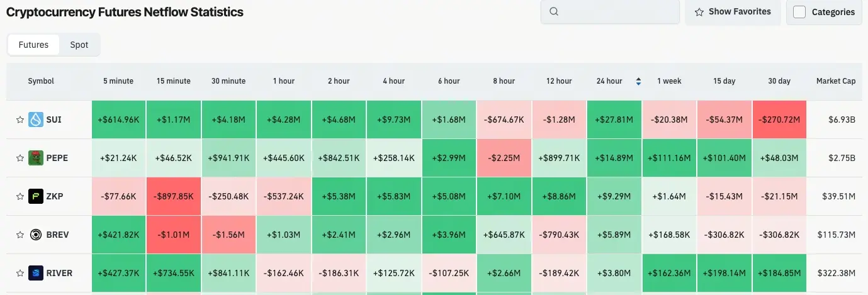Open the RIVER symbol link
This screenshot has height=295, width=868.
pos(60,273)
